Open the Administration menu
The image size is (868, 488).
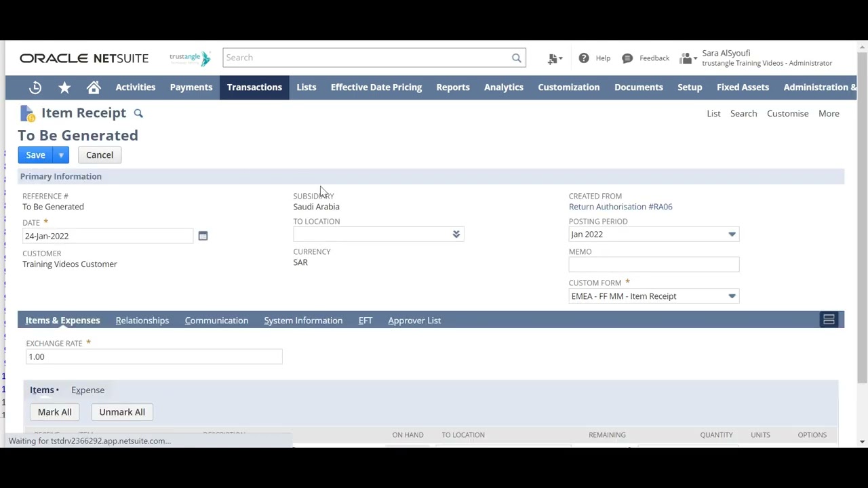[x=819, y=87]
